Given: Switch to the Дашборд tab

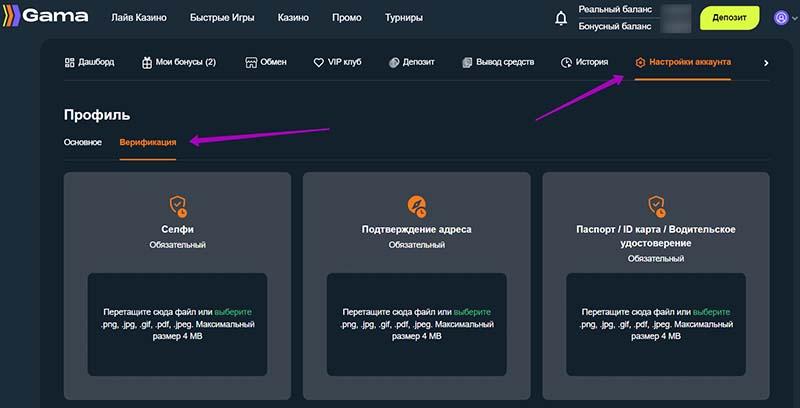Looking at the screenshot, I should (89, 62).
